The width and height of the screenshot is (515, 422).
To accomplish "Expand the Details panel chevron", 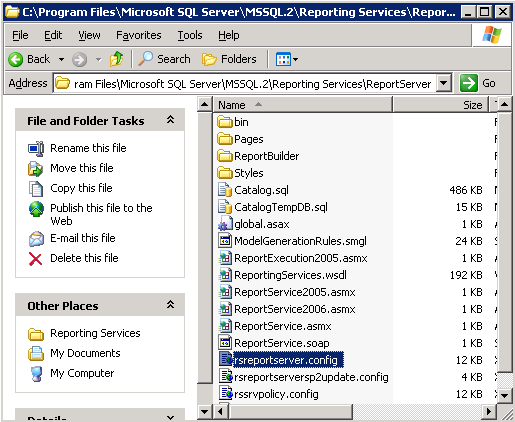I will pos(170,417).
